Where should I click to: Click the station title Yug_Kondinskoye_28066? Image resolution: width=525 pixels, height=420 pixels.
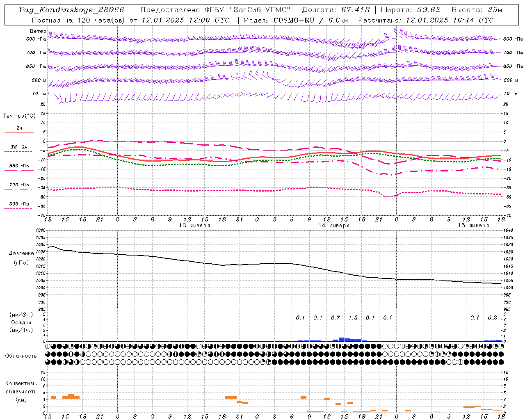71,10
